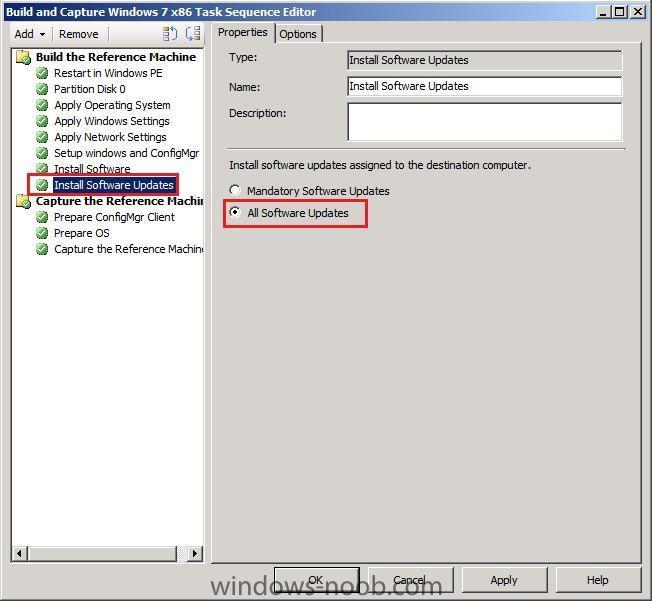Click the move step down toolbar icon
This screenshot has width=652, height=601.
pos(193,34)
